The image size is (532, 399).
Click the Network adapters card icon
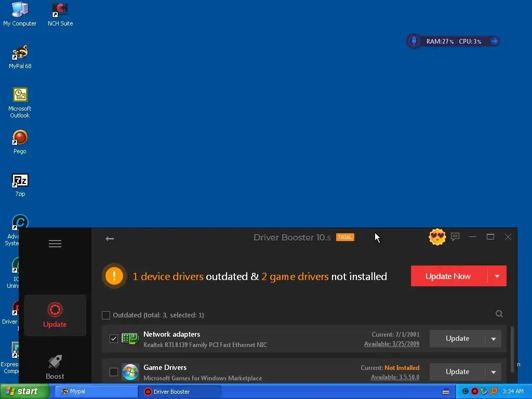130,339
